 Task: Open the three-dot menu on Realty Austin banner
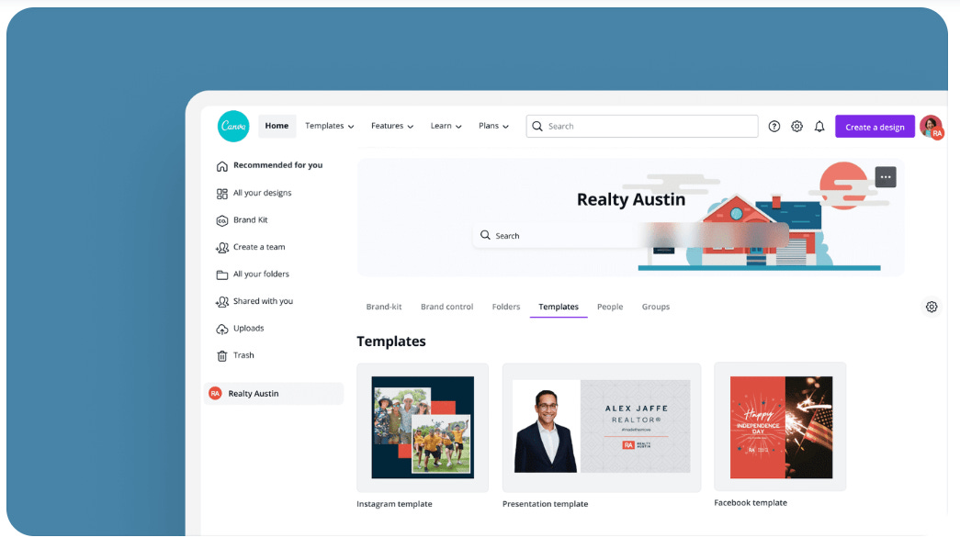click(x=886, y=177)
